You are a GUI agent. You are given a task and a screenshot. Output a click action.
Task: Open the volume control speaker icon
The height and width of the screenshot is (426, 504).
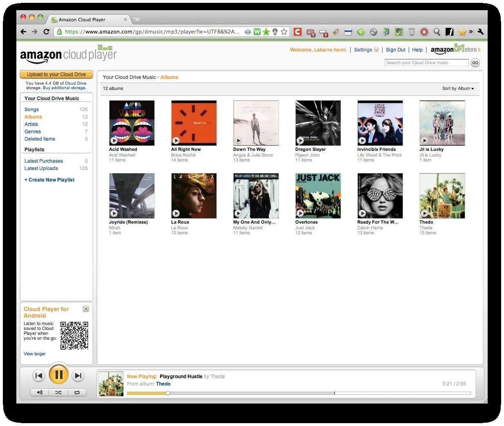pos(40,392)
